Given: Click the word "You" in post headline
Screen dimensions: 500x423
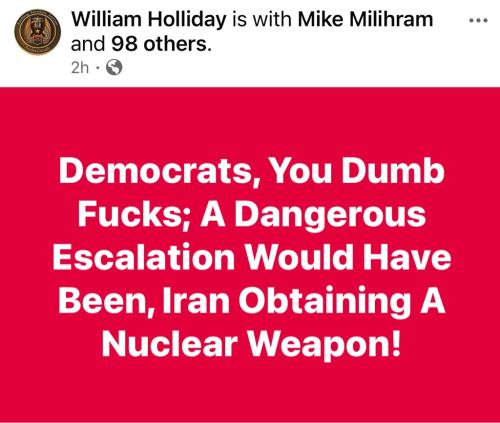Looking at the screenshot, I should 300,171.
